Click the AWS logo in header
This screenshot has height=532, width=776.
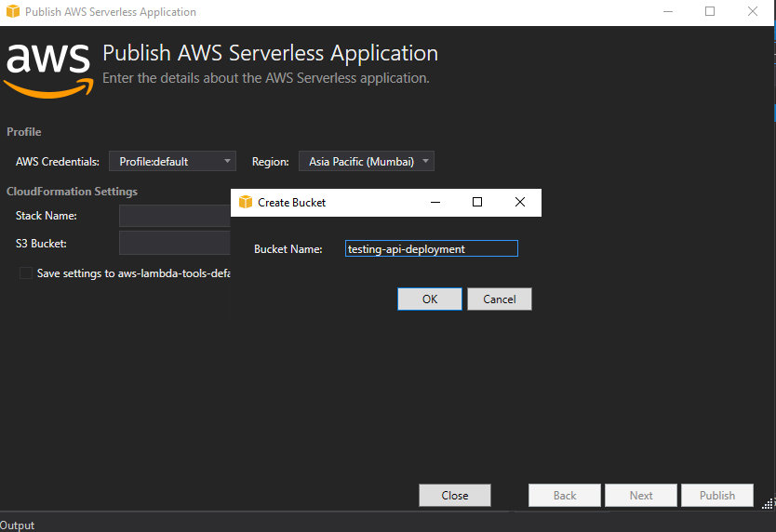(49, 70)
